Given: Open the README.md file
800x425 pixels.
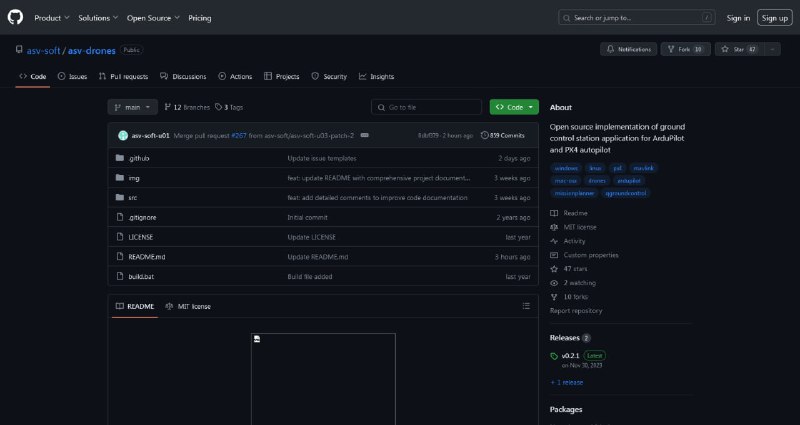Looking at the screenshot, I should coord(147,257).
